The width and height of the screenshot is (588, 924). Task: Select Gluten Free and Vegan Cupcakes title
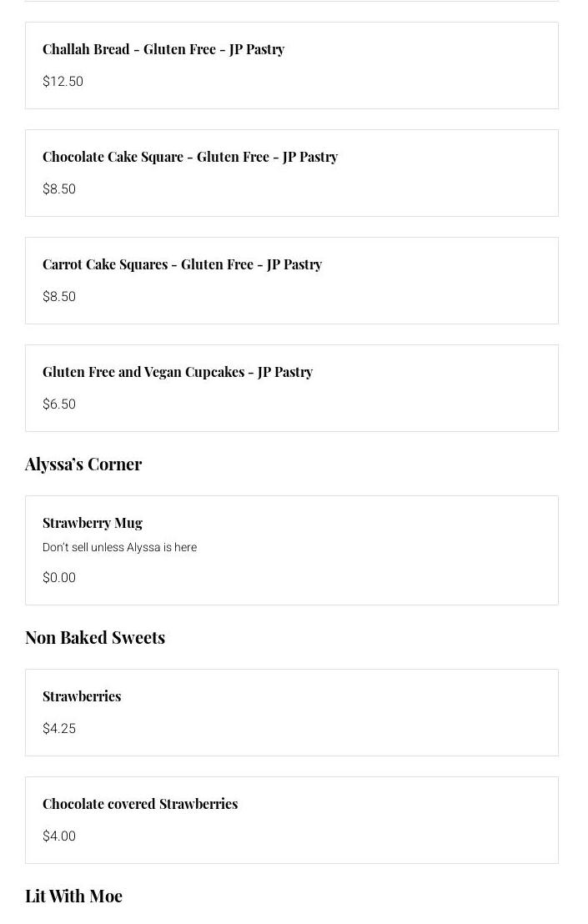(178, 372)
